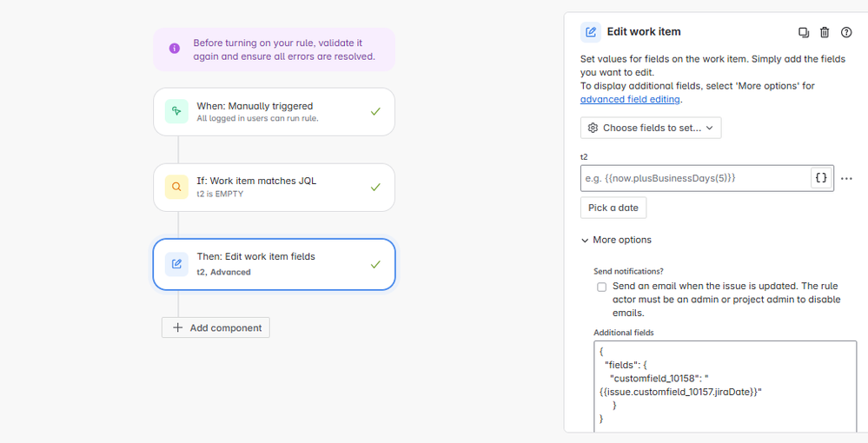Open help question mark icon
868x443 pixels.
click(x=846, y=32)
